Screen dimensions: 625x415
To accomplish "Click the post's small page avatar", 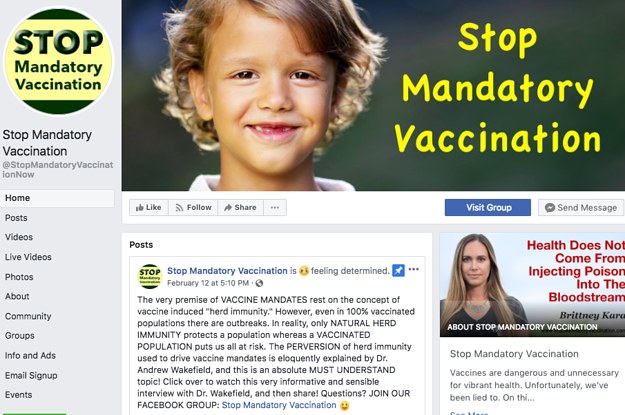I will pos(149,276).
